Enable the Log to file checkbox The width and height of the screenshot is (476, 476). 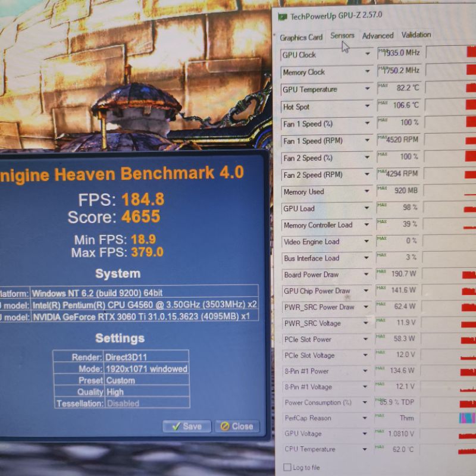coord(287,467)
